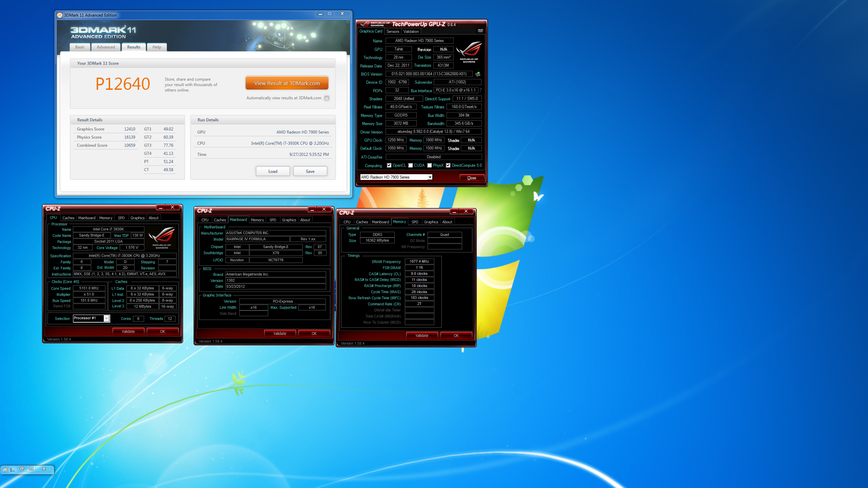This screenshot has height=488, width=868.
Task: Click Physics Score 16139 value
Action: coord(130,137)
